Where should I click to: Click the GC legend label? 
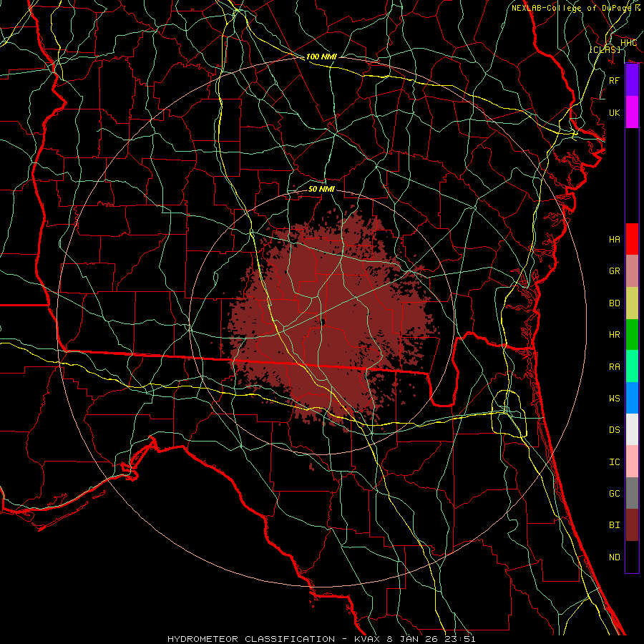pos(615,494)
